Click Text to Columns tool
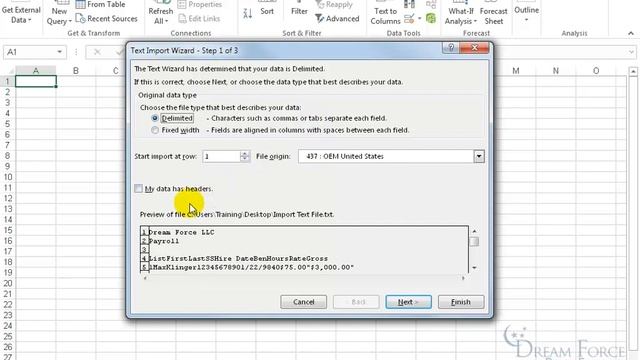Viewport: 640px width, 360px height. (385, 13)
